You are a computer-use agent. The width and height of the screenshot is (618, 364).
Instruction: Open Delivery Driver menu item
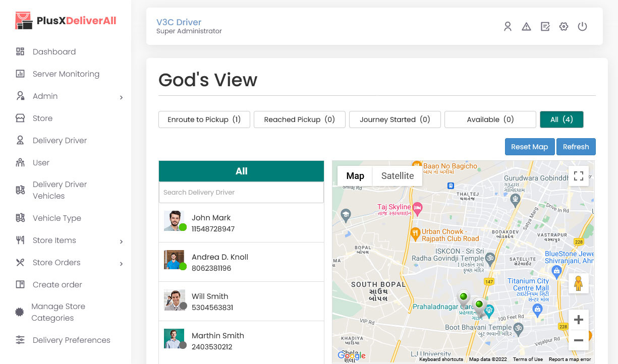pos(60,140)
